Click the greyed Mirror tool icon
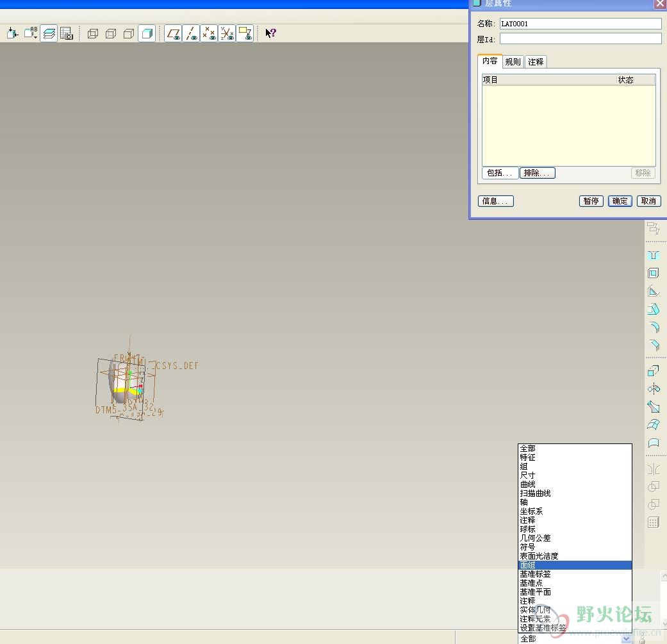 654,469
